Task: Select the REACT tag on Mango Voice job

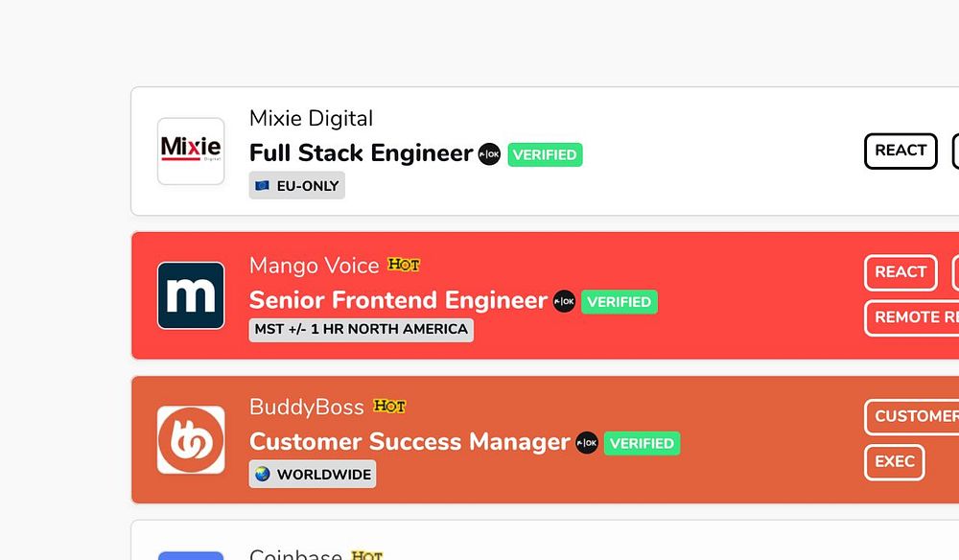Action: click(x=901, y=272)
